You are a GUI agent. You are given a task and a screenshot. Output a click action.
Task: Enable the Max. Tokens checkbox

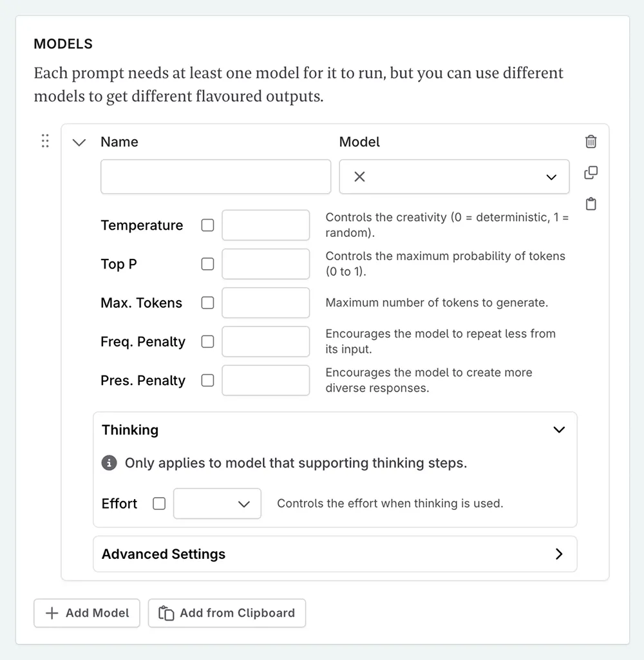[x=207, y=303]
